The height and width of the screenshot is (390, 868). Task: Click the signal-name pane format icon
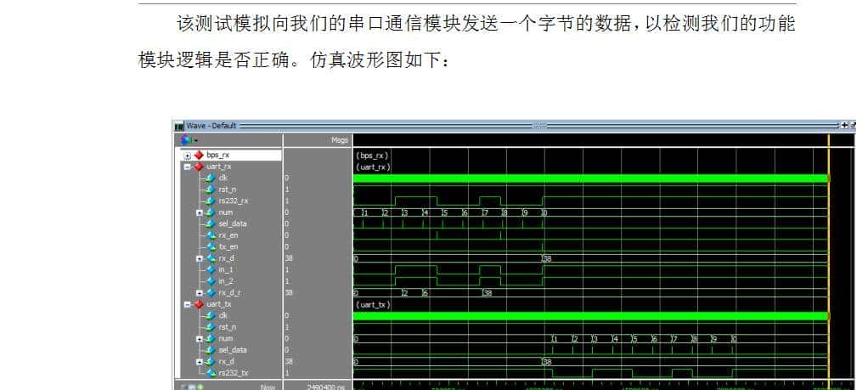186,141
